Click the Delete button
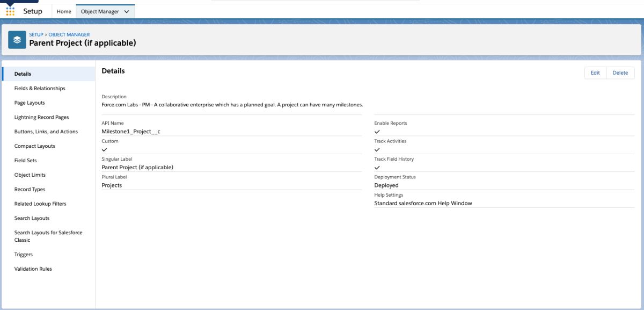644x310 pixels. click(620, 73)
